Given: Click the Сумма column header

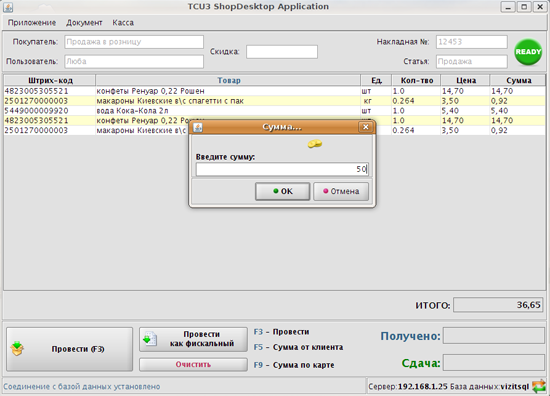Looking at the screenshot, I should coord(518,80).
